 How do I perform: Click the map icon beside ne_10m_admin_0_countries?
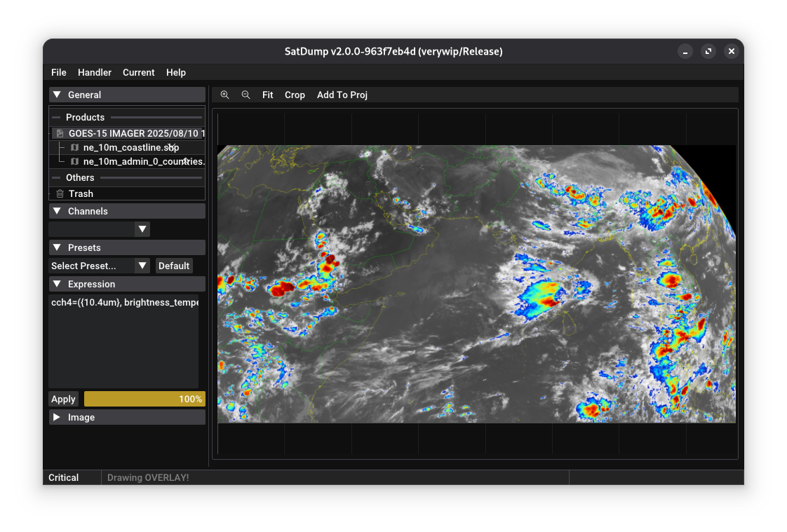75,162
